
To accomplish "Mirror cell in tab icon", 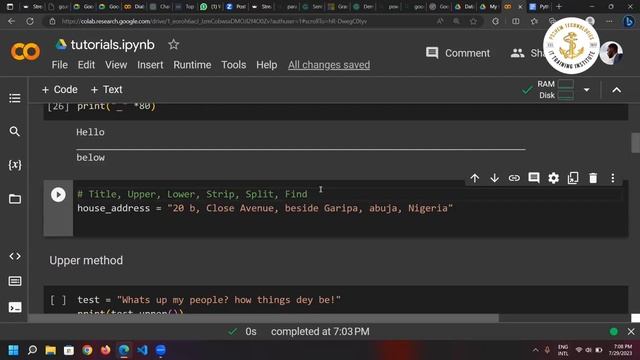I will (x=573, y=178).
